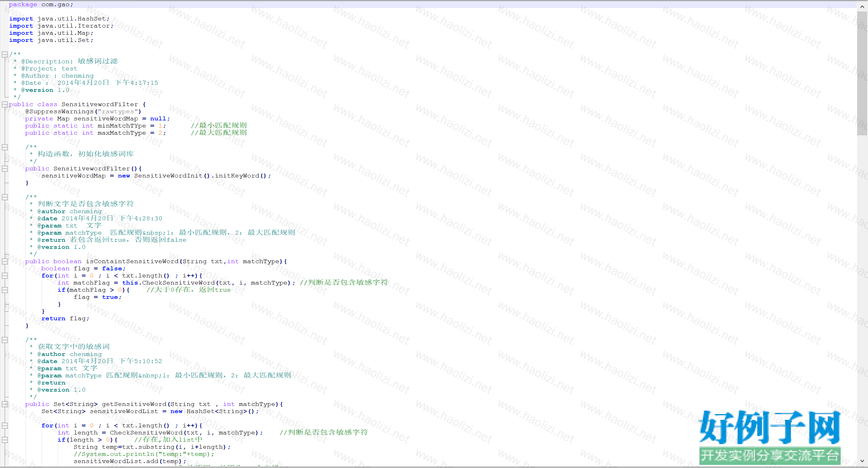Screen dimensions: 868x468
Task: Fold the SensitivewordFilter() constructor body
Action: [x=5, y=169]
